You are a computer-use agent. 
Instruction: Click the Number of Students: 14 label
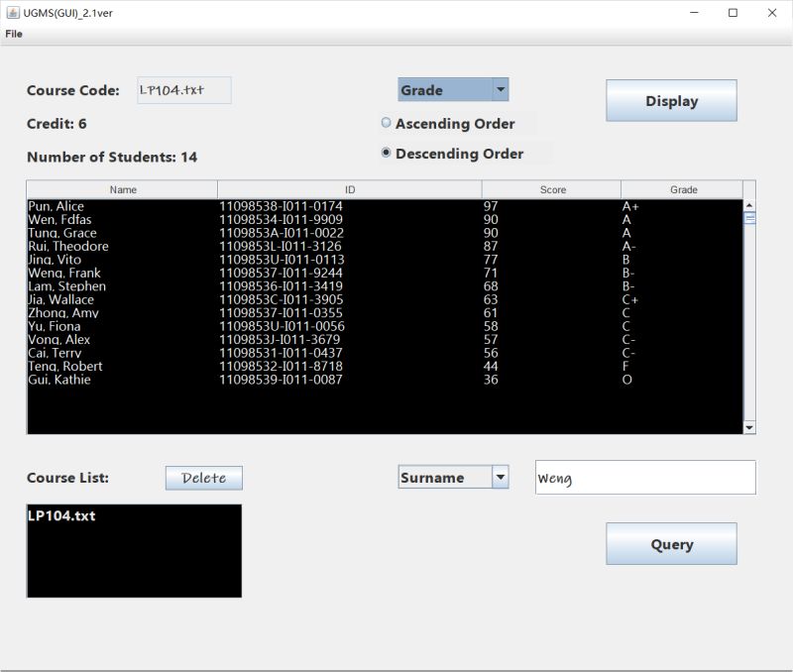pyautogui.click(x=112, y=157)
